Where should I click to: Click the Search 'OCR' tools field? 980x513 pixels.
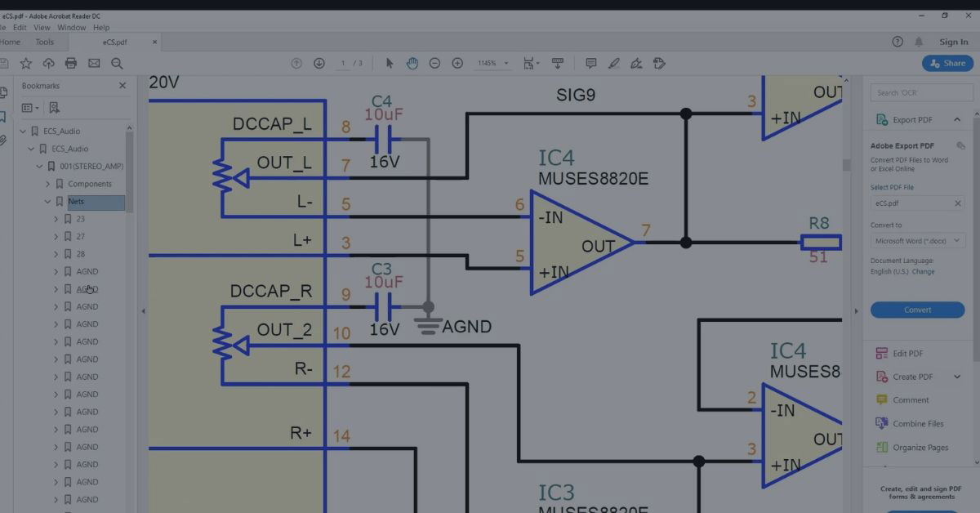pos(921,92)
